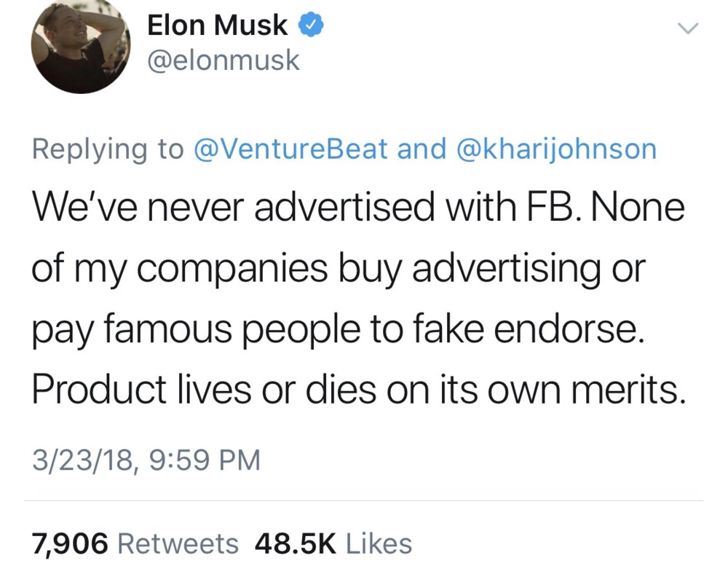The width and height of the screenshot is (728, 582).
Task: Click the divider line above the retweet stats
Action: point(364,501)
